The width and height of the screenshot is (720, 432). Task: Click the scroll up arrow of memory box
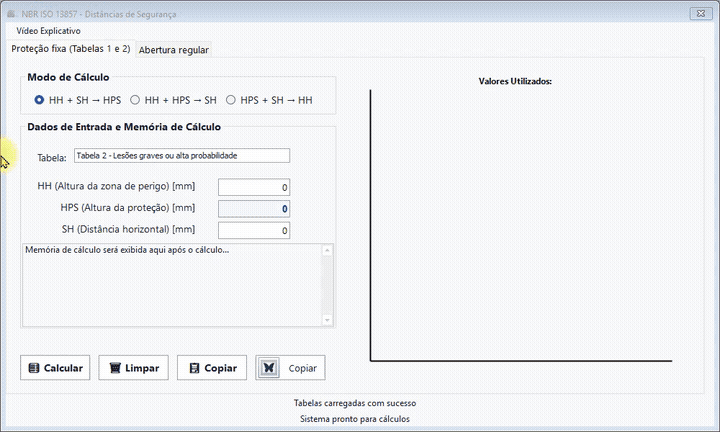point(327,250)
